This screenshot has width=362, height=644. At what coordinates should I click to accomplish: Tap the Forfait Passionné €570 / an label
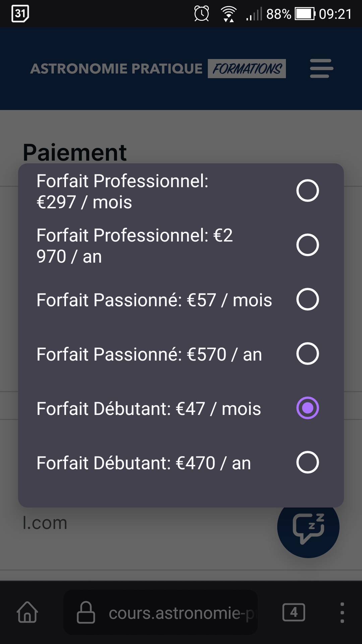coord(149,355)
